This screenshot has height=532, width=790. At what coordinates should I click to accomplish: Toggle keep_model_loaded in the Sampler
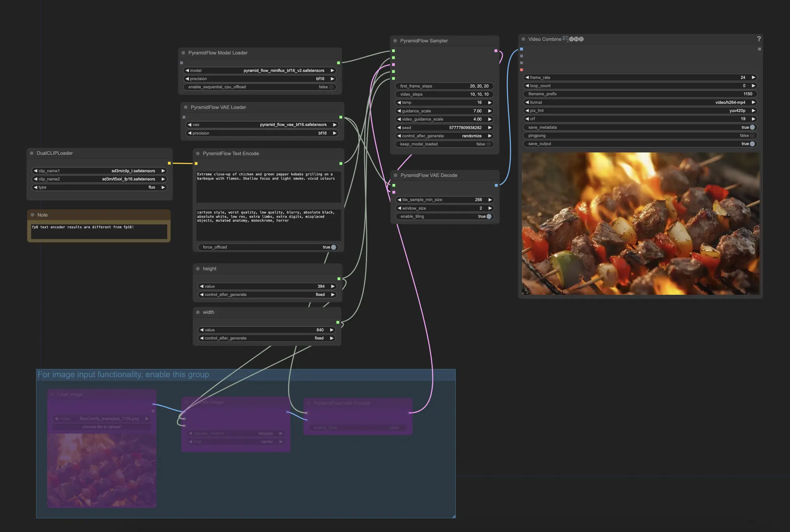(x=444, y=144)
